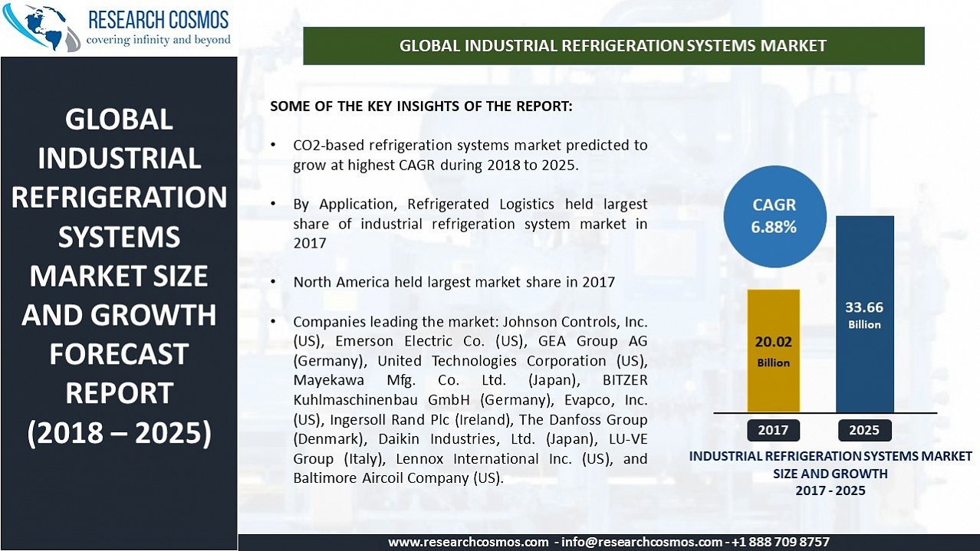980x551 pixels.
Task: Click the 2017 year label under chart
Action: click(773, 430)
